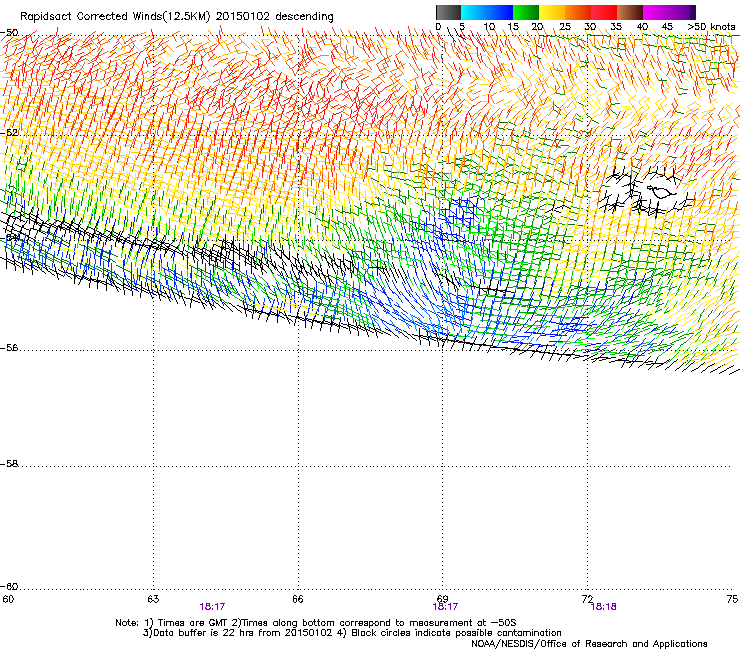This screenshot has width=740, height=650.
Task: Click the cyan 5-10 knots legend swatch
Action: click(x=473, y=12)
